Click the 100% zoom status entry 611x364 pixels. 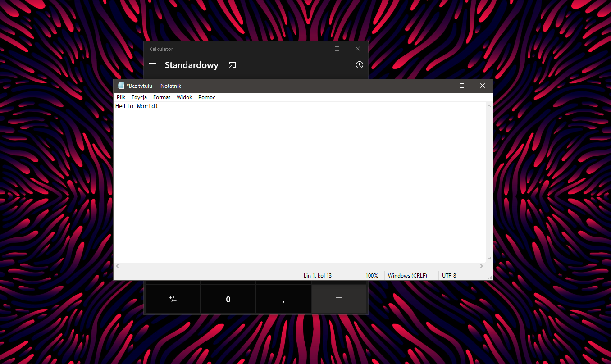(x=372, y=275)
